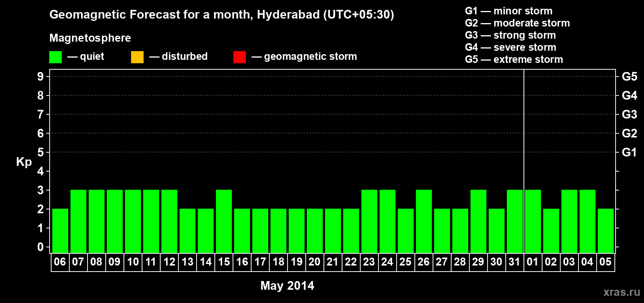644x303 pixels.
Task: Click the G3 label on right axis
Action: (x=630, y=114)
